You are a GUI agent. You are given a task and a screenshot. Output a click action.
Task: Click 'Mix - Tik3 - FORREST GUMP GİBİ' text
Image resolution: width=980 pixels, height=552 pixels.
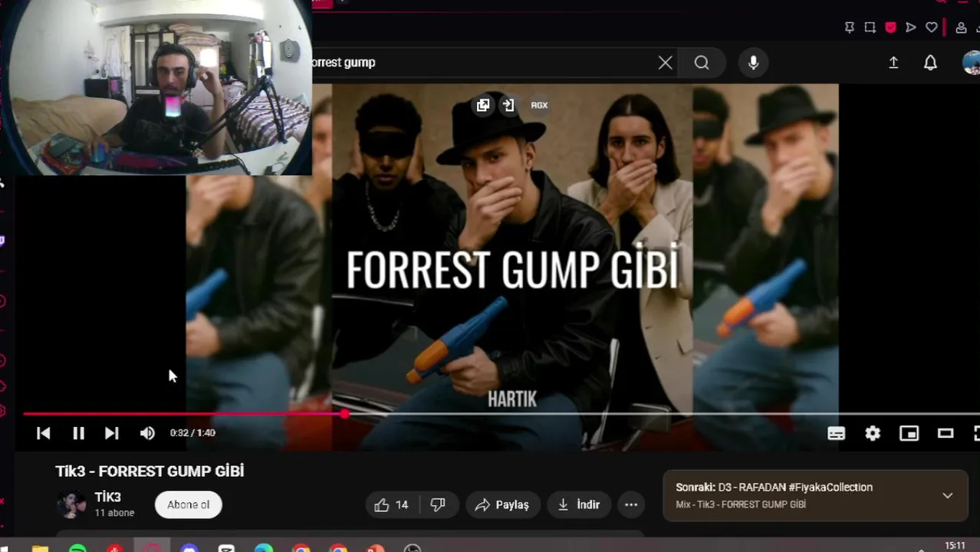(741, 504)
